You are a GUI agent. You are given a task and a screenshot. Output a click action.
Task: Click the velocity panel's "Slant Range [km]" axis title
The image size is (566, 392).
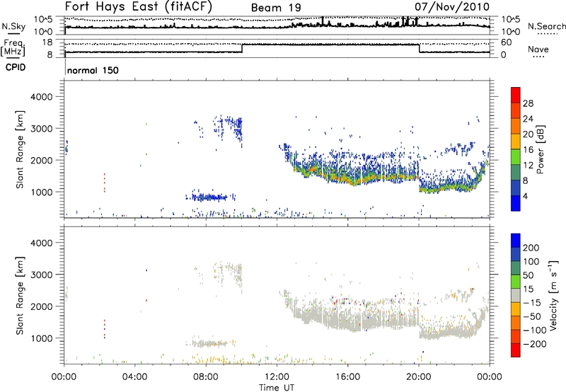[20, 296]
